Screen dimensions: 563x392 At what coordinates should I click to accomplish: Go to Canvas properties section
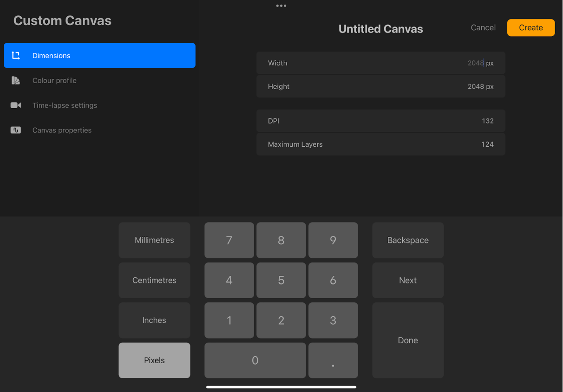62,131
